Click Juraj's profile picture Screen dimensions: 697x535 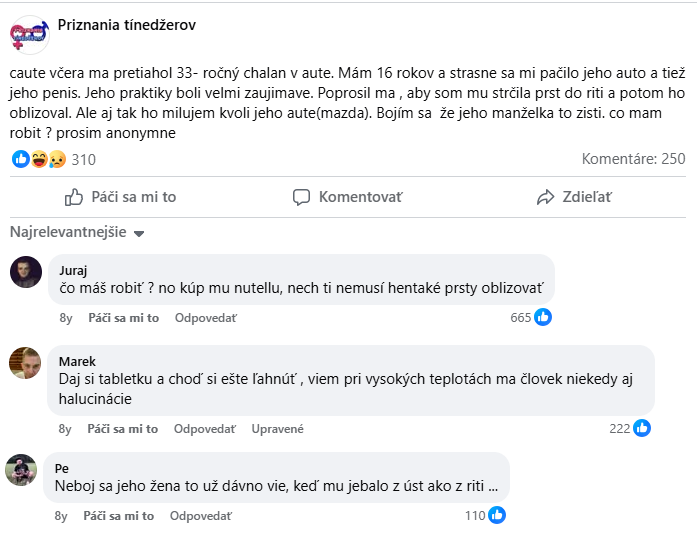25,272
